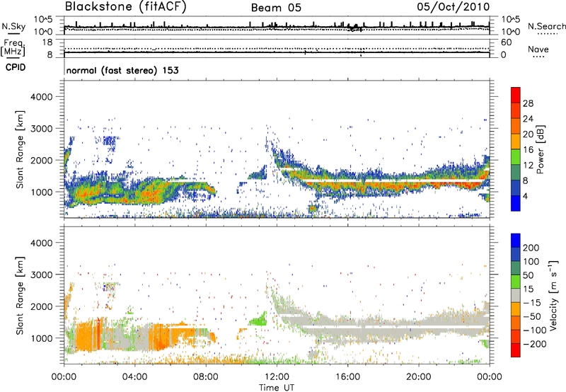Click the '16:00' time tick label
The image size is (566, 392).
coord(347,377)
